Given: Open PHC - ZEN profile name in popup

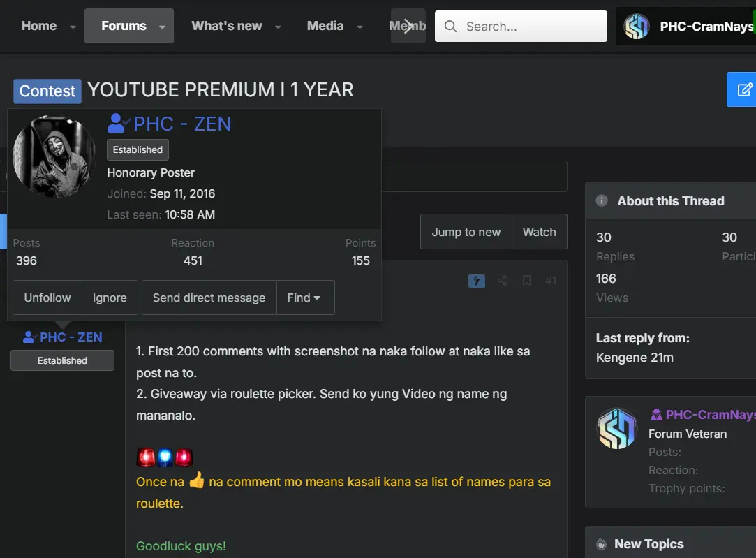Looking at the screenshot, I should [x=182, y=124].
